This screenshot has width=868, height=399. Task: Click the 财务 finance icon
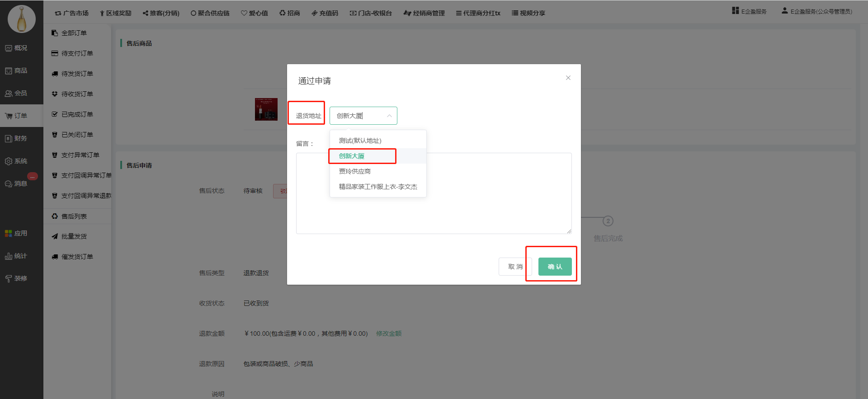click(9, 139)
